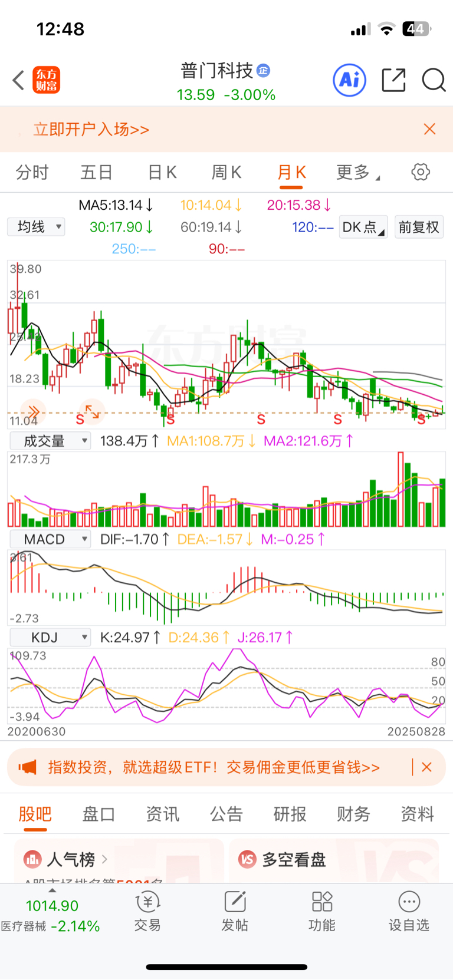Image resolution: width=453 pixels, height=980 pixels.
Task: Switch to the 日K tab
Action: point(162,172)
